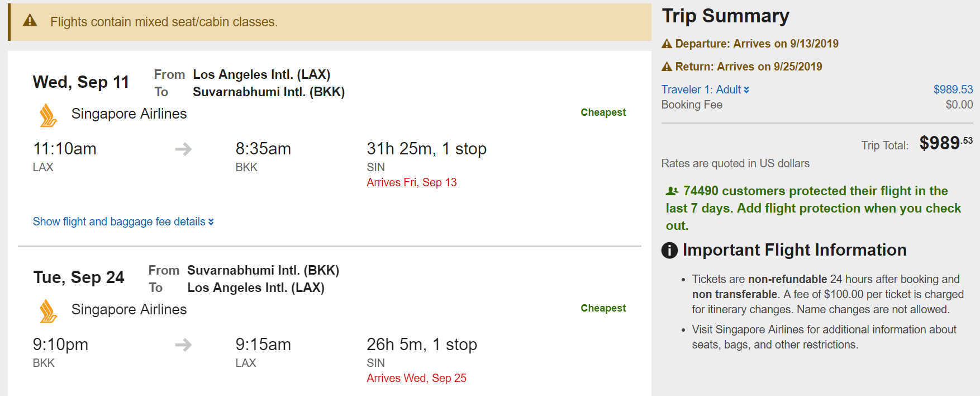Click the arrow between 11:10am and 8:35am
980x396 pixels.
click(183, 149)
